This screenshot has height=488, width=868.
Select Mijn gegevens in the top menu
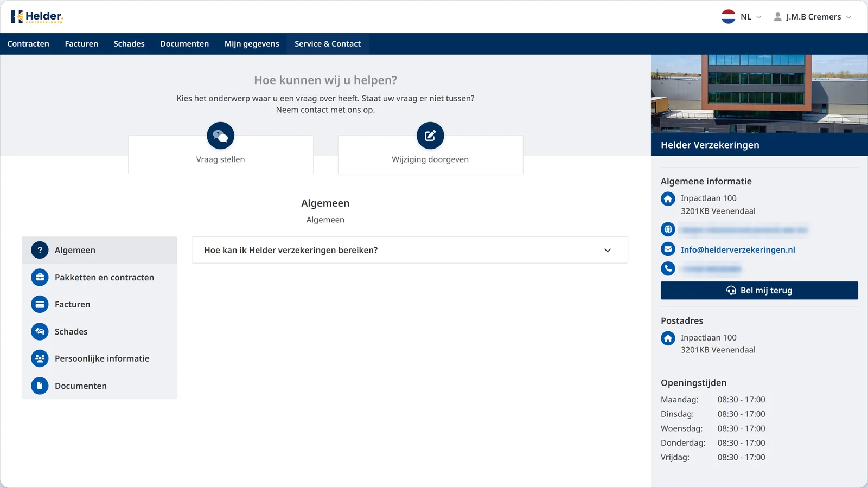coord(252,44)
